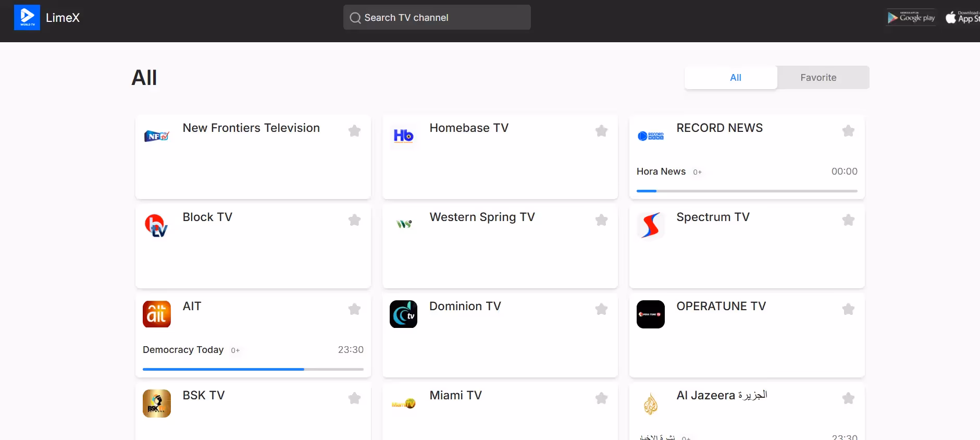Click the Search TV channel field

click(437, 17)
